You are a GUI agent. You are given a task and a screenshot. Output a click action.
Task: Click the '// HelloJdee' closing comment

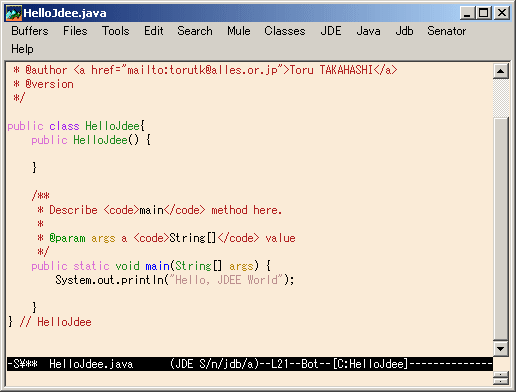55,322
